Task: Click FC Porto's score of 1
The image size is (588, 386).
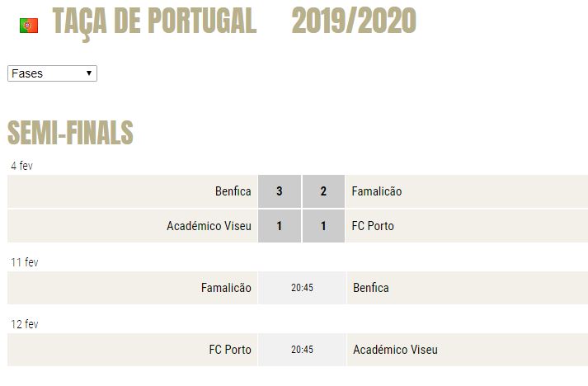Action: [x=323, y=226]
